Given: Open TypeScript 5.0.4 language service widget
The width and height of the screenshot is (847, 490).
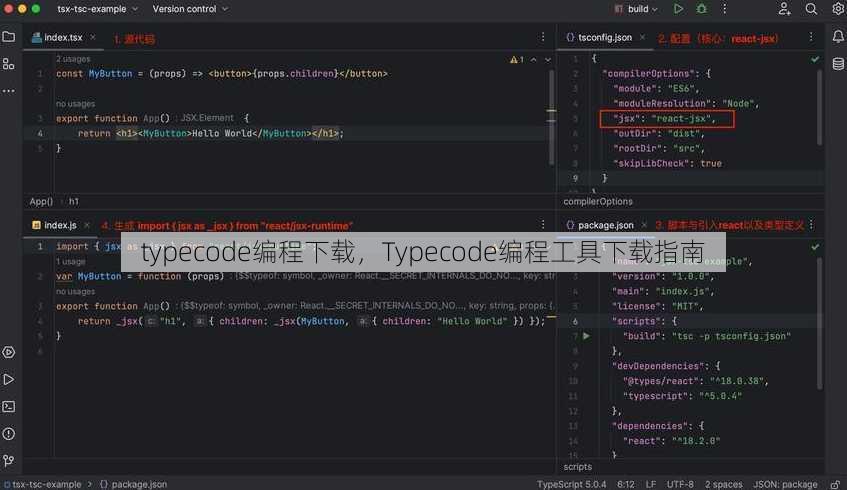Looking at the screenshot, I should 572,484.
